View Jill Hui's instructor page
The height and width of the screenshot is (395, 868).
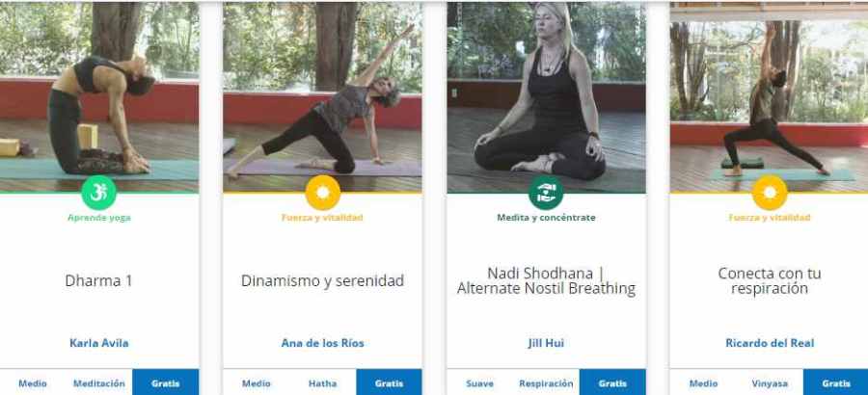point(546,343)
